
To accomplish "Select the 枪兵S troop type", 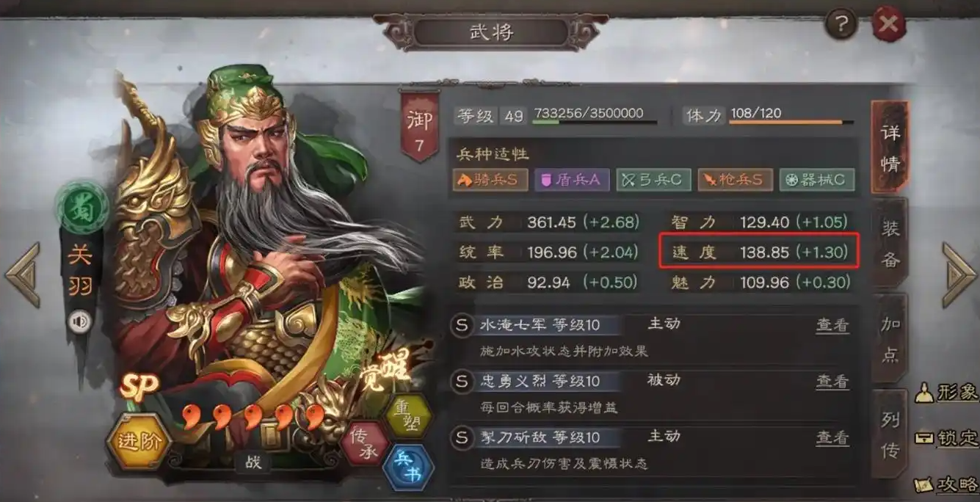I will (735, 180).
